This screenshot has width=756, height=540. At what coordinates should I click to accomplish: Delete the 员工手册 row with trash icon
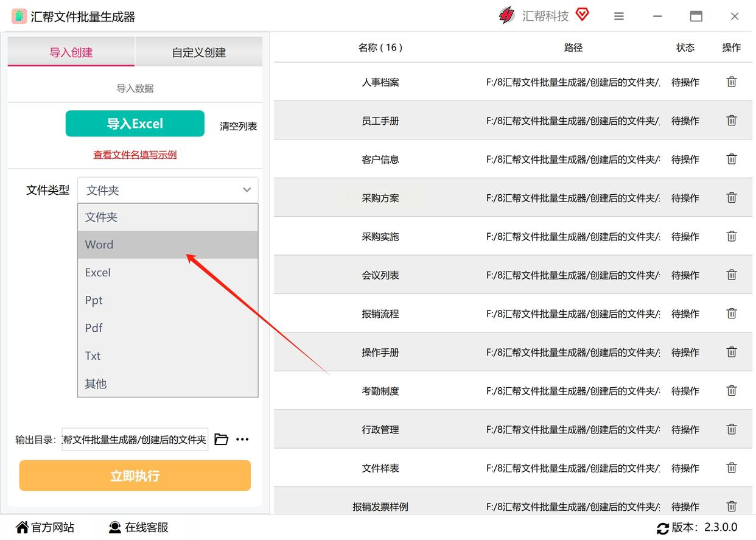pyautogui.click(x=732, y=121)
